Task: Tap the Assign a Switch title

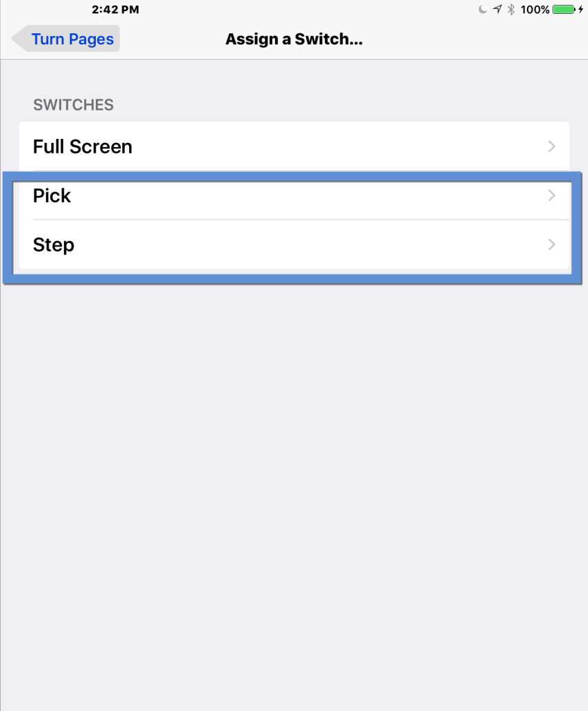Action: click(x=294, y=39)
